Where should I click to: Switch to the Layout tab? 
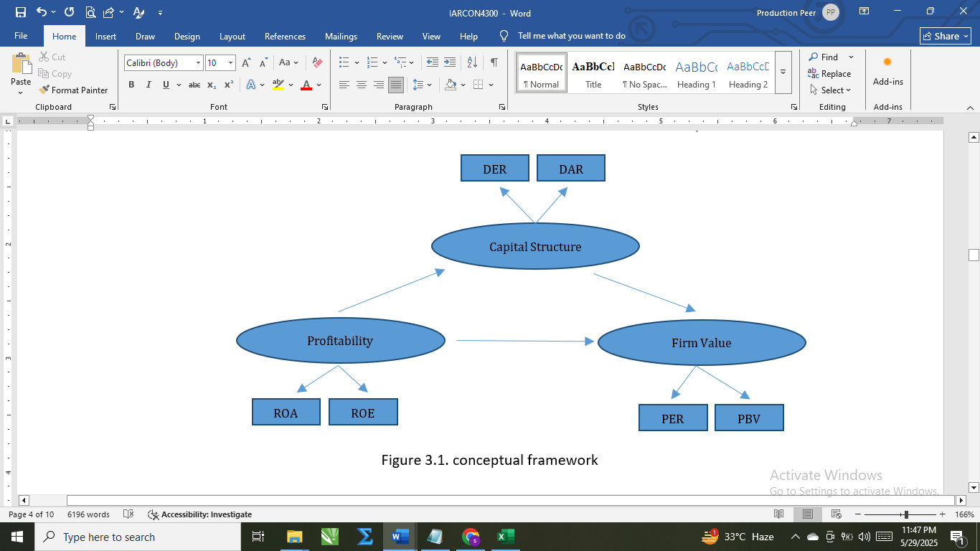pyautogui.click(x=232, y=36)
